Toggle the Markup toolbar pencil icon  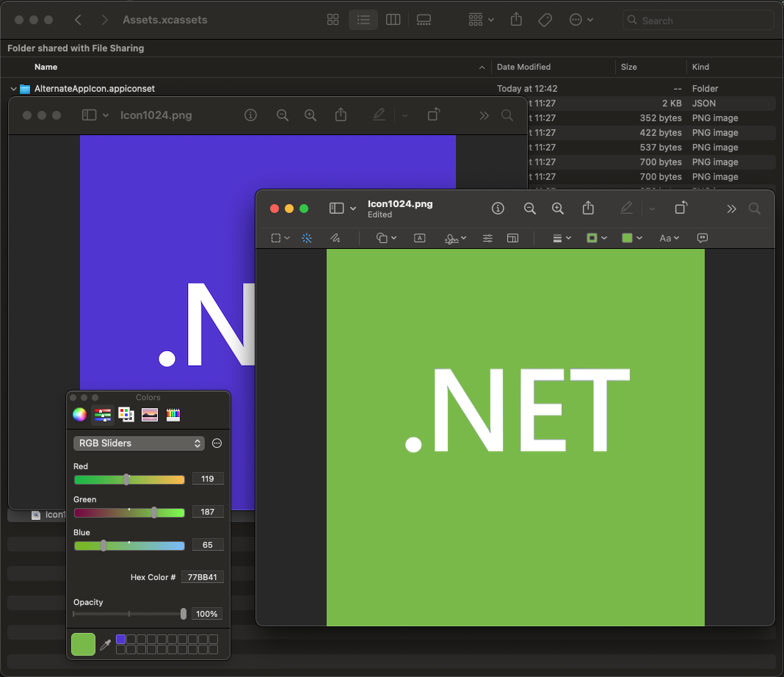(626, 208)
